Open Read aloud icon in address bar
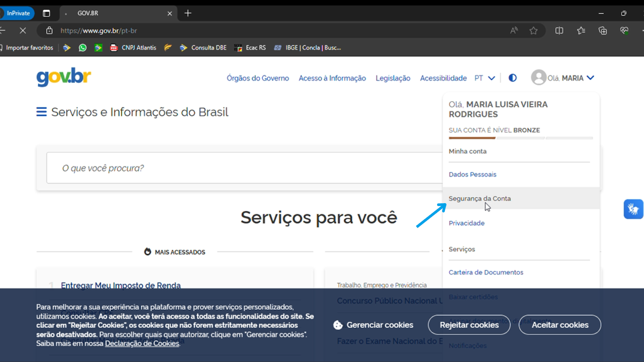The width and height of the screenshot is (644, 362). [x=514, y=31]
